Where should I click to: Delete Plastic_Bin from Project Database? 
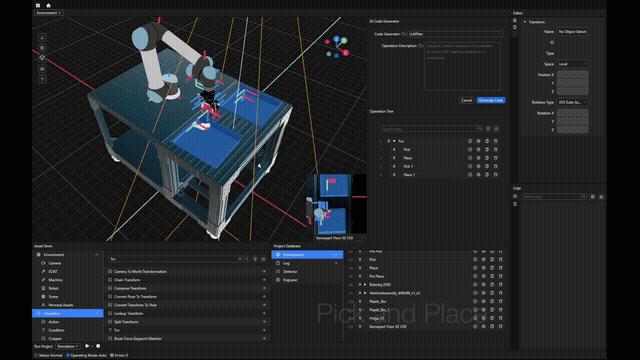(500, 301)
